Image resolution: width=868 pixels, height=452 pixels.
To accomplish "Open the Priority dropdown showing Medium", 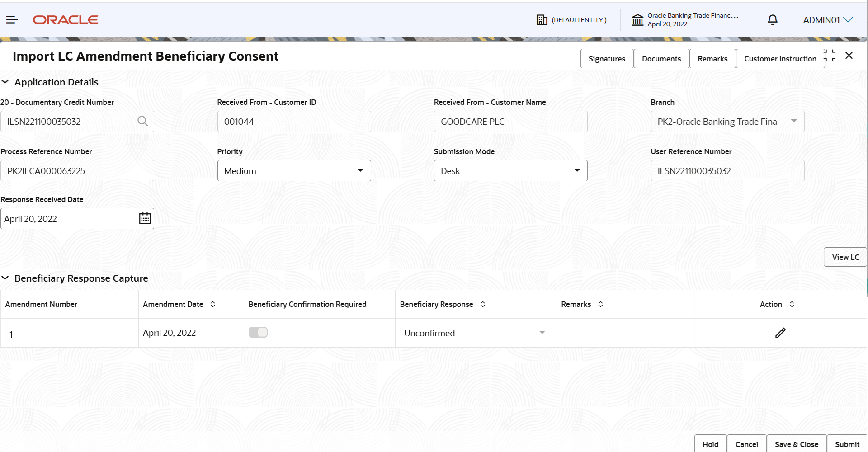I will [294, 171].
